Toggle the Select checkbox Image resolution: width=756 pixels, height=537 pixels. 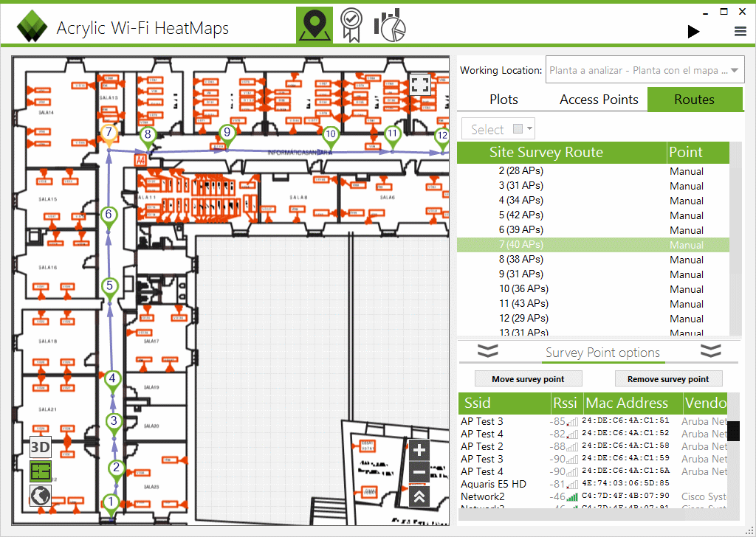point(518,128)
